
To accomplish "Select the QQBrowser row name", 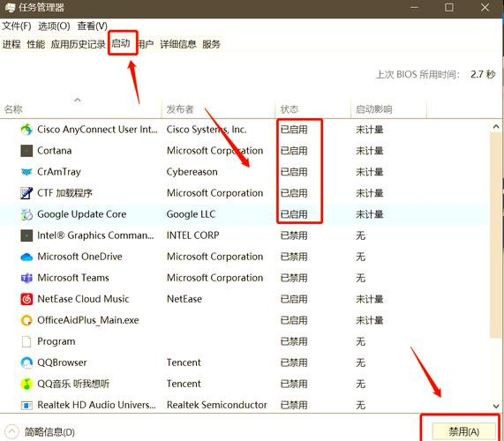I will tap(62, 363).
